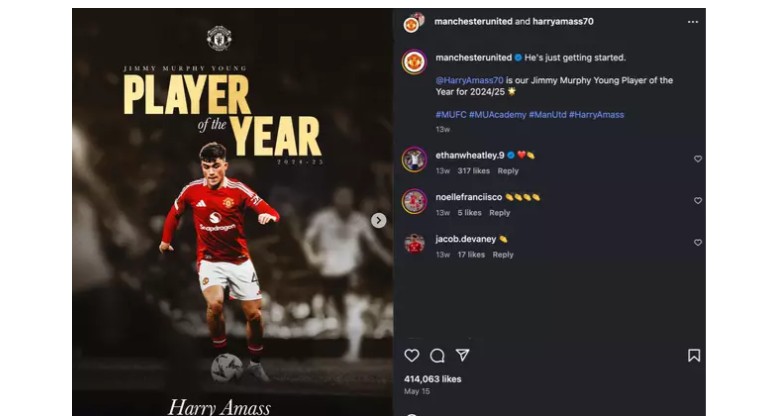Open the comment bubble icon
Screen dimensions: 782x420
pos(437,356)
